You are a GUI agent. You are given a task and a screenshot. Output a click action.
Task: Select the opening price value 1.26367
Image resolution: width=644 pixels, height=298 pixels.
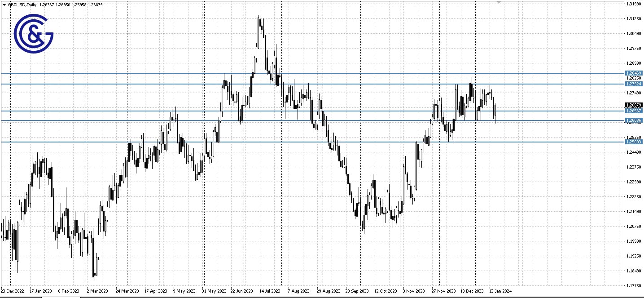click(46, 4)
